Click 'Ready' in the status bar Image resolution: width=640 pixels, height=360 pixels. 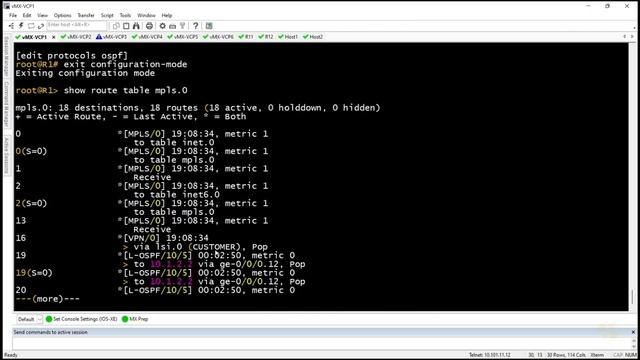[11, 355]
